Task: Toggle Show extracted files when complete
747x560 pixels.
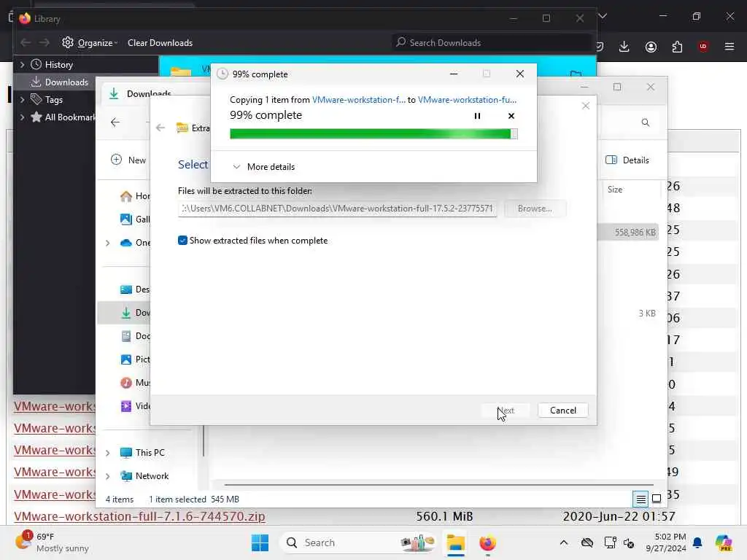Action: click(182, 241)
